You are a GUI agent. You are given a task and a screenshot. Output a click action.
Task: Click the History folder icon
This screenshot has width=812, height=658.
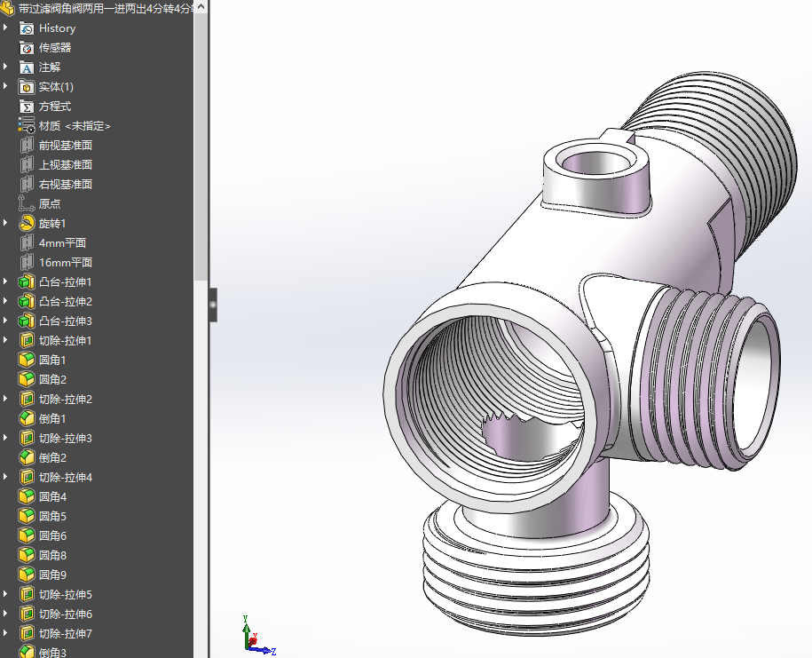point(27,28)
